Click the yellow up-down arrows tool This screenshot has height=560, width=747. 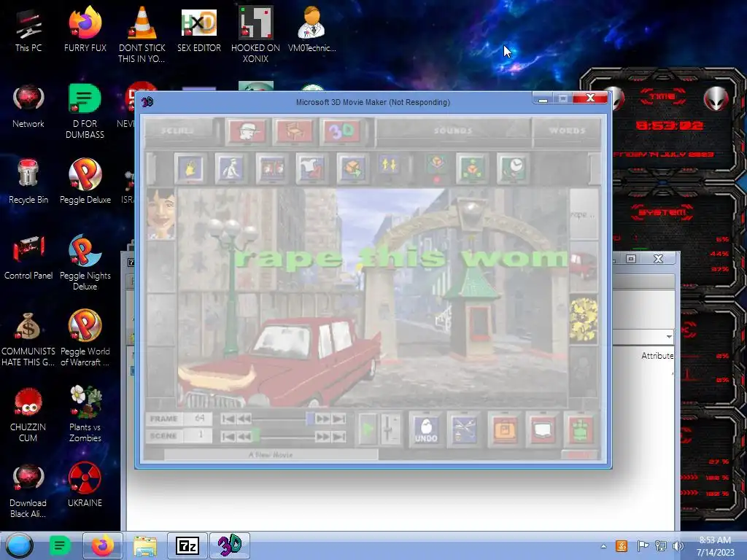point(390,166)
